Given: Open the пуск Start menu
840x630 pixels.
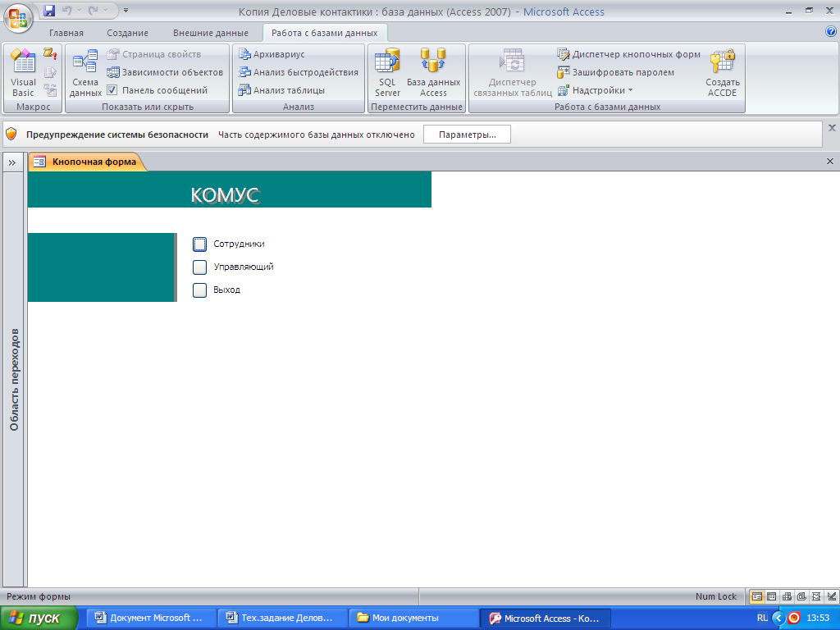Looking at the screenshot, I should 39,619.
